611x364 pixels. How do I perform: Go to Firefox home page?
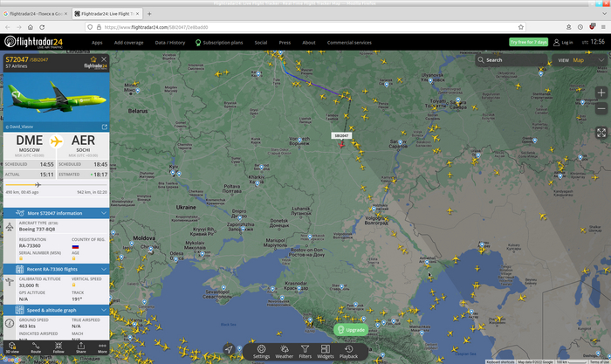coord(31,27)
